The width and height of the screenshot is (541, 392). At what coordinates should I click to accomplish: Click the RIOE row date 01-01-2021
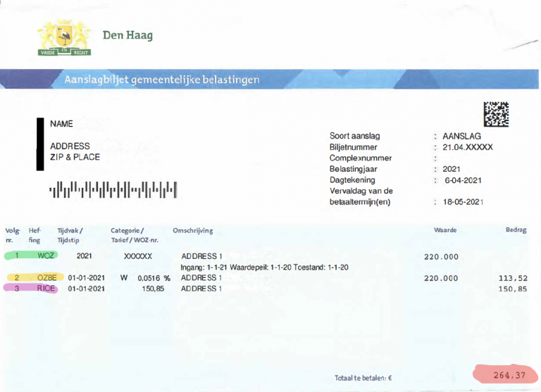coord(86,289)
